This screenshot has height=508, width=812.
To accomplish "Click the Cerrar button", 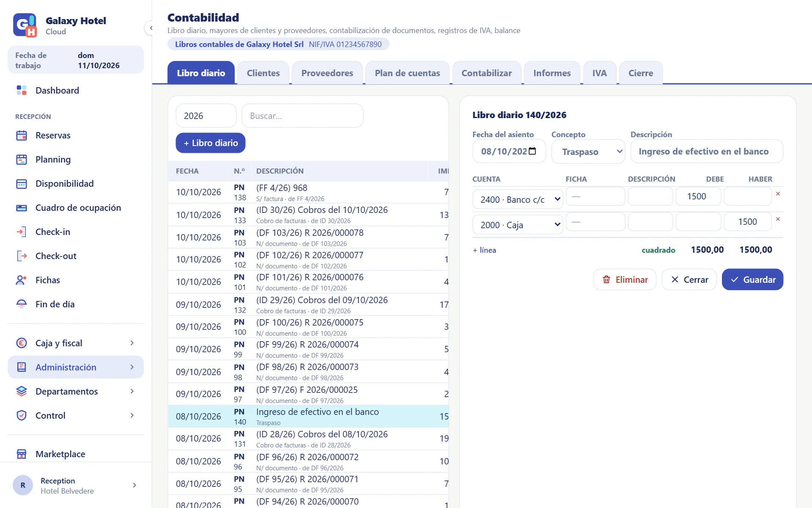I will click(689, 279).
